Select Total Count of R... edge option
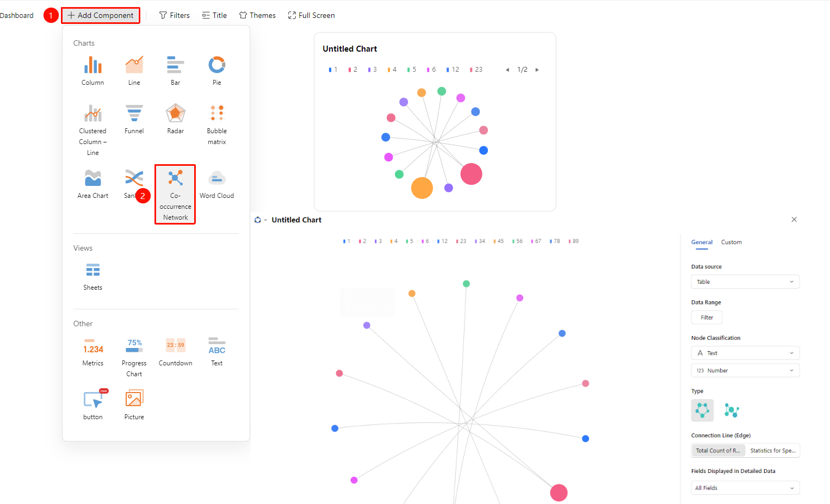The image size is (830, 504). pos(718,451)
